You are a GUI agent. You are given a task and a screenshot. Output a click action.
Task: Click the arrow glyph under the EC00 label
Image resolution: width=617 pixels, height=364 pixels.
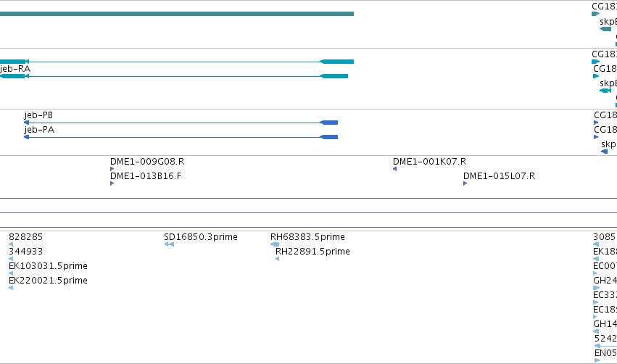[595, 273]
